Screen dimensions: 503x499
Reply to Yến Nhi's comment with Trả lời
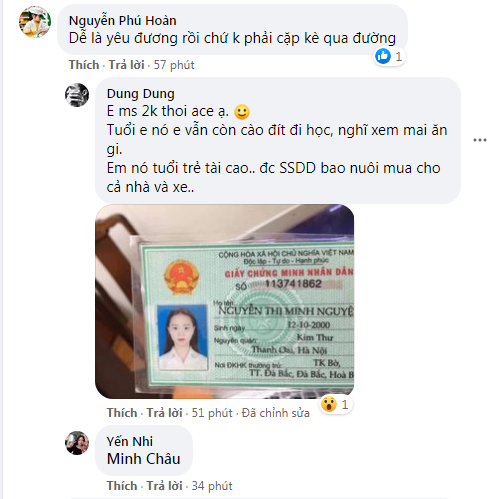pos(164,486)
